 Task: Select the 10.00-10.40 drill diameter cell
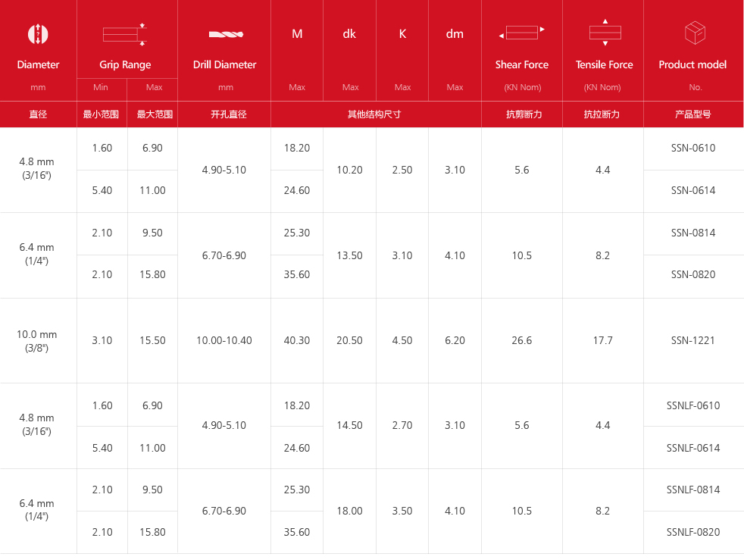point(224,341)
